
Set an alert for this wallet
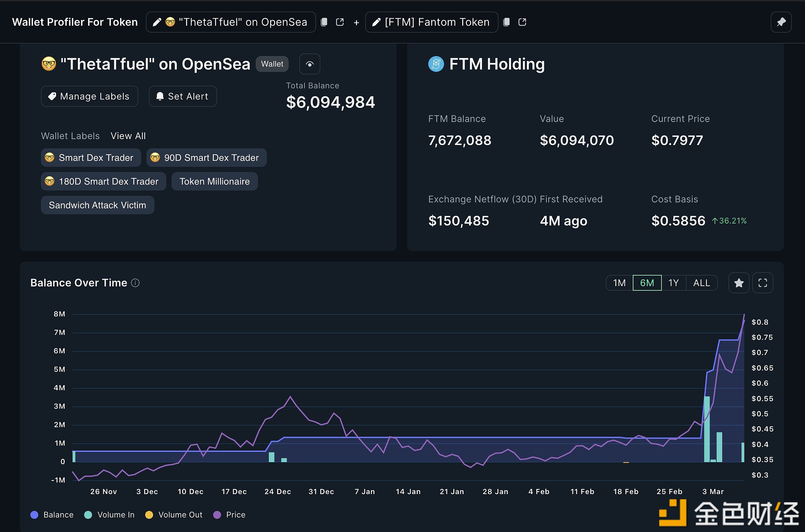tap(183, 96)
